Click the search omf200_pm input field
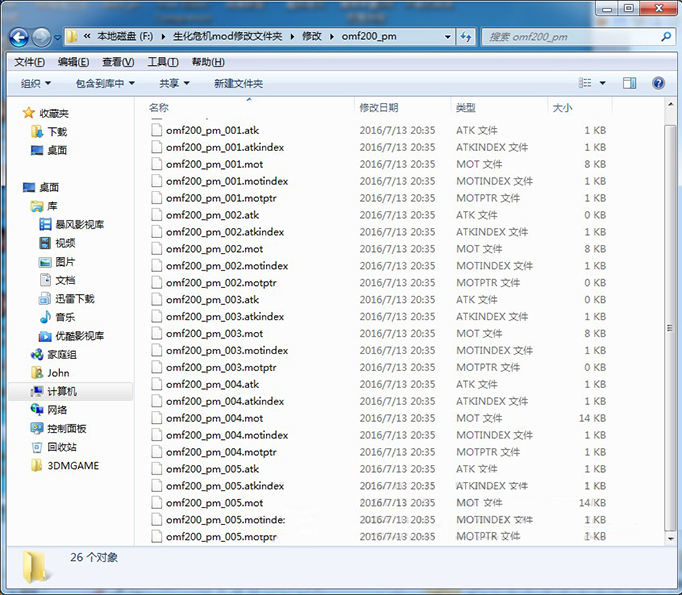The width and height of the screenshot is (682, 595). coord(573,37)
